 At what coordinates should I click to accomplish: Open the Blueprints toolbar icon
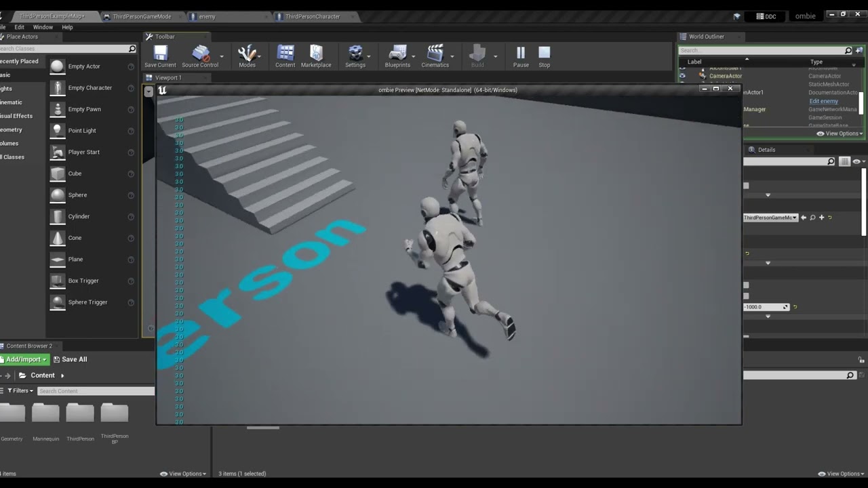tap(397, 53)
